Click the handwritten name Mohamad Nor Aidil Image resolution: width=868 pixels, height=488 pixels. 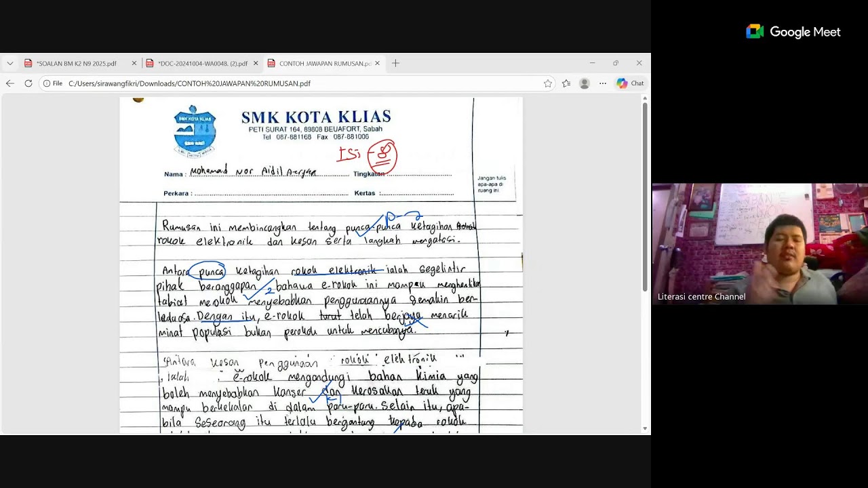(x=253, y=171)
